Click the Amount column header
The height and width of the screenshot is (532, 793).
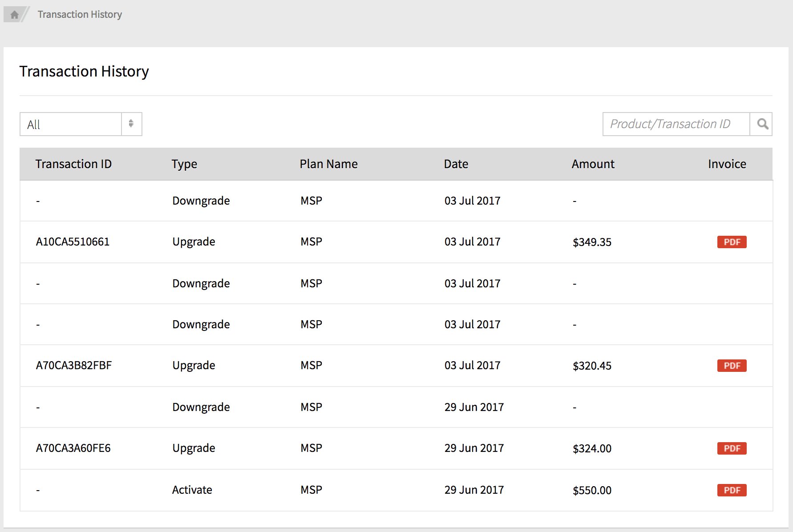593,164
